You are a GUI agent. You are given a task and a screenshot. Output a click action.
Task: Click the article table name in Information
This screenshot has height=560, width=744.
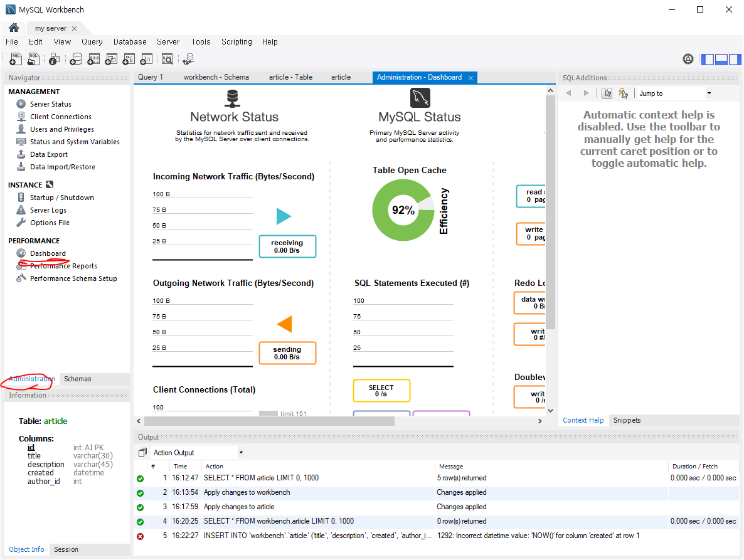pyautogui.click(x=55, y=421)
